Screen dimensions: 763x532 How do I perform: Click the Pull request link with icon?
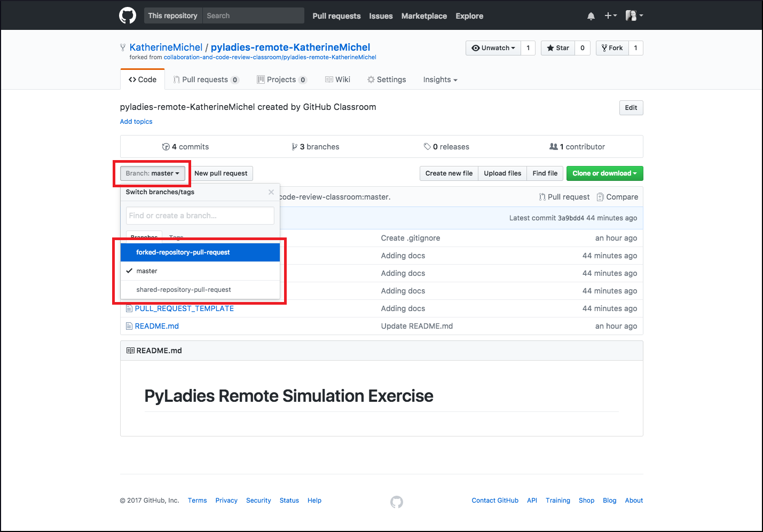[564, 197]
